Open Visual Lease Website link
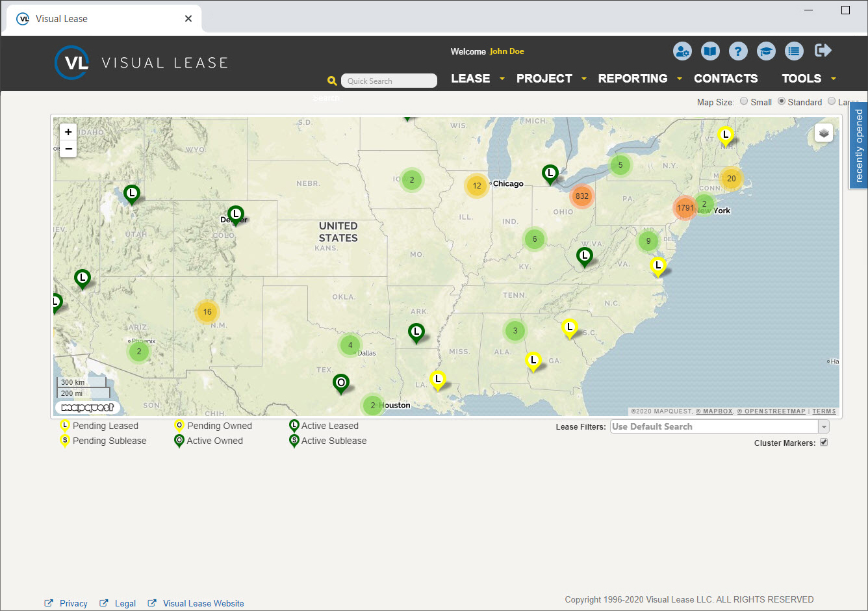This screenshot has width=868, height=611. pyautogui.click(x=203, y=603)
